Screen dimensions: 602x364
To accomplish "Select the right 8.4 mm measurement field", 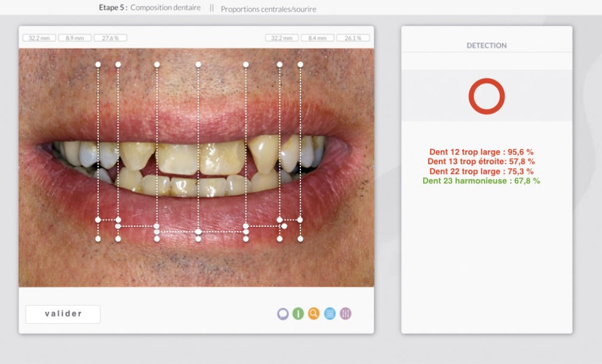I will coord(317,38).
